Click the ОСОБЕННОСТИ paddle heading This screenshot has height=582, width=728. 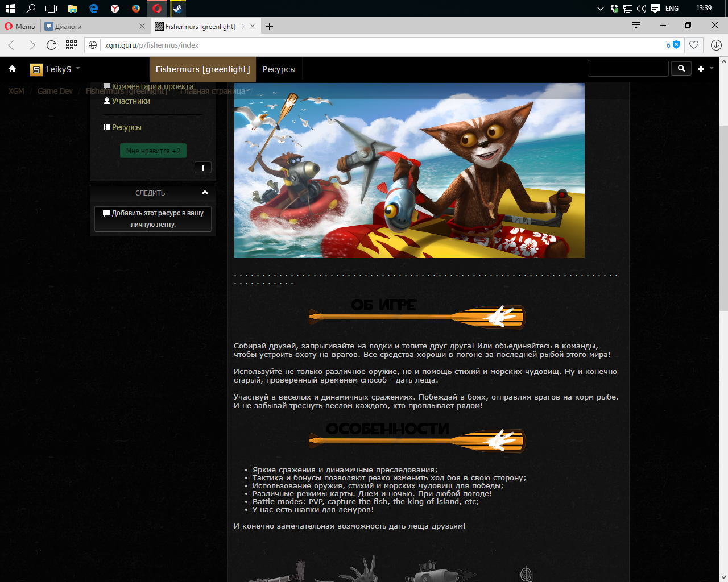(417, 437)
